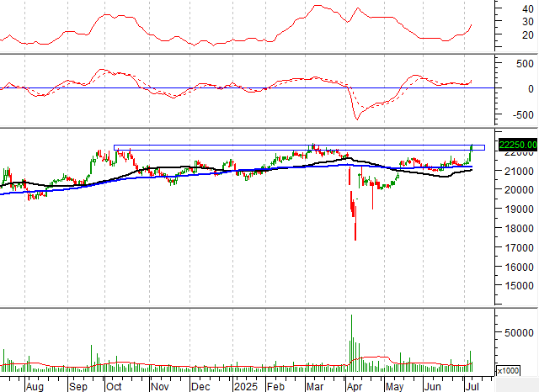Select the Sep label on the time axis
Screen dimensions: 539x392
[78, 386]
